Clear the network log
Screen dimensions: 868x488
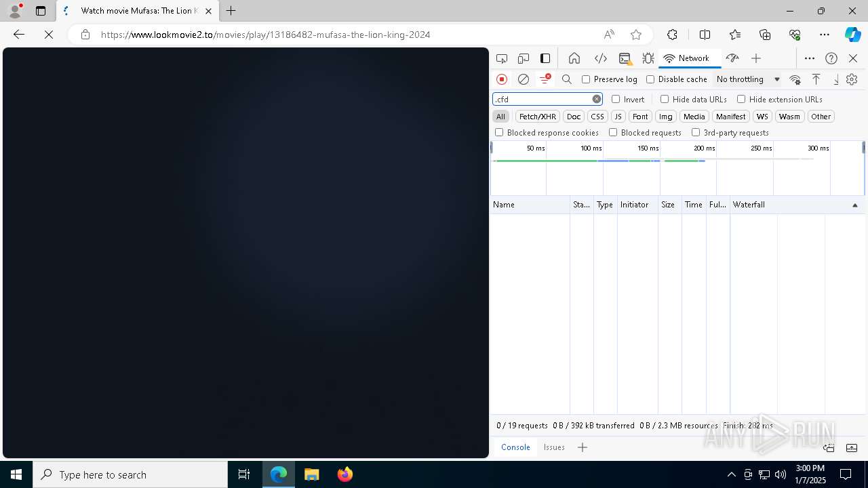point(524,79)
